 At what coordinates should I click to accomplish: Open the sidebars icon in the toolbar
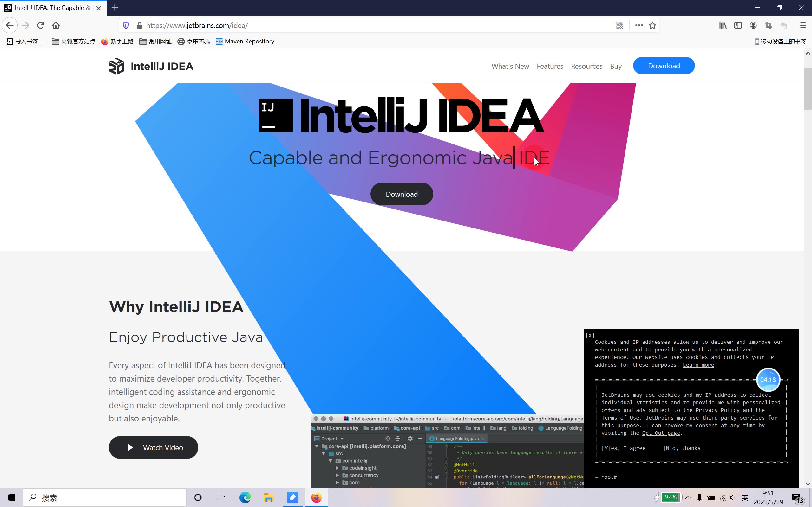(x=738, y=25)
